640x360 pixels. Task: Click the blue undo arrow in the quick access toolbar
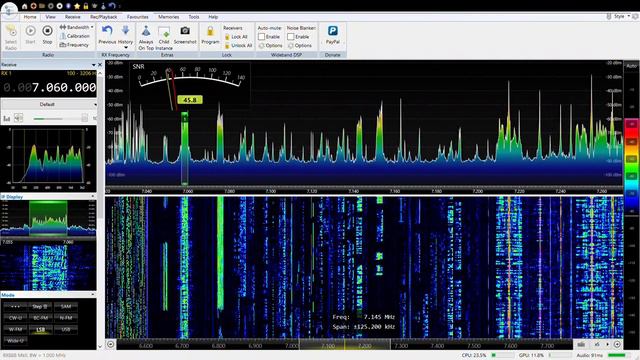tap(112, 6)
